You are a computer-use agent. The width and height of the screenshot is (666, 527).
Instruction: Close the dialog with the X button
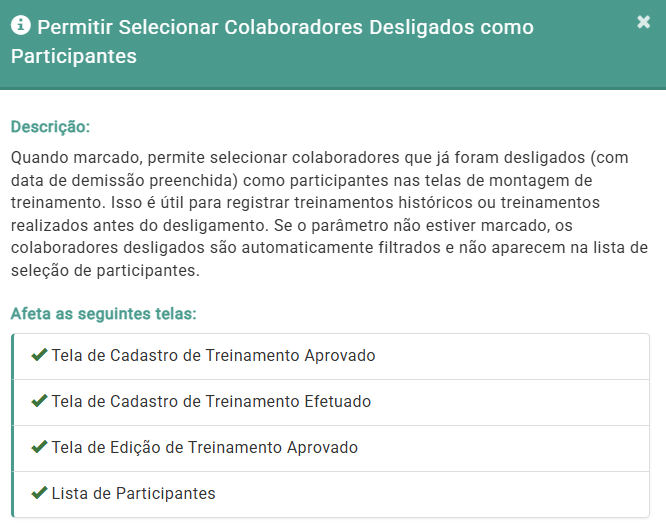pos(643,22)
